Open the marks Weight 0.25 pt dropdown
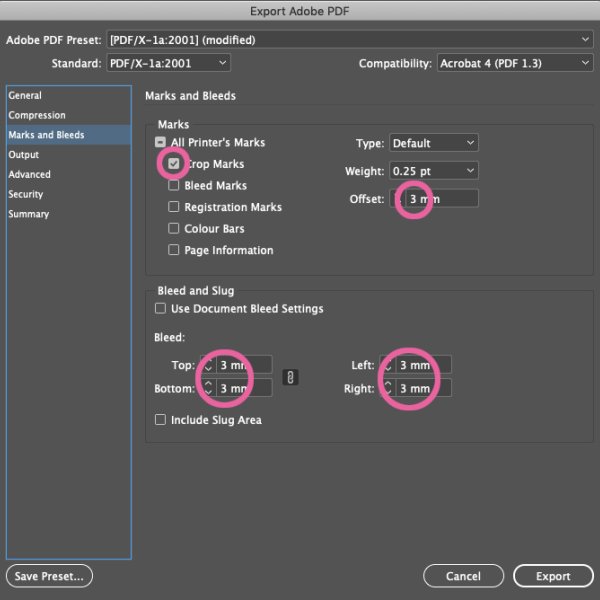Viewport: 600px width, 600px height. click(434, 171)
